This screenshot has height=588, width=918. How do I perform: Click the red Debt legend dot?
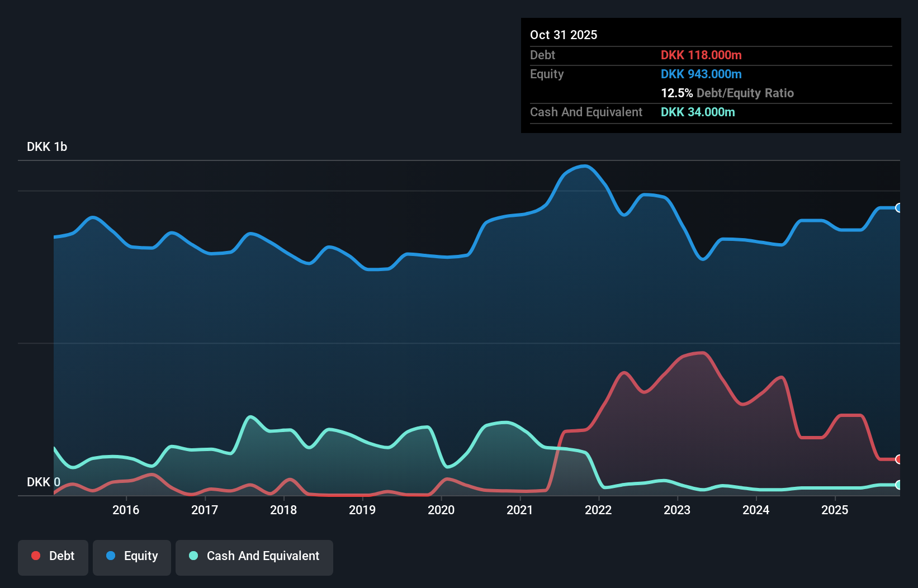[x=36, y=556]
